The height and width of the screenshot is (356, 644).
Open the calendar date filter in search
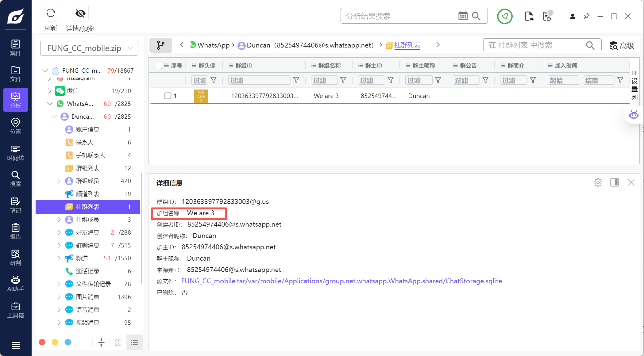point(463,16)
